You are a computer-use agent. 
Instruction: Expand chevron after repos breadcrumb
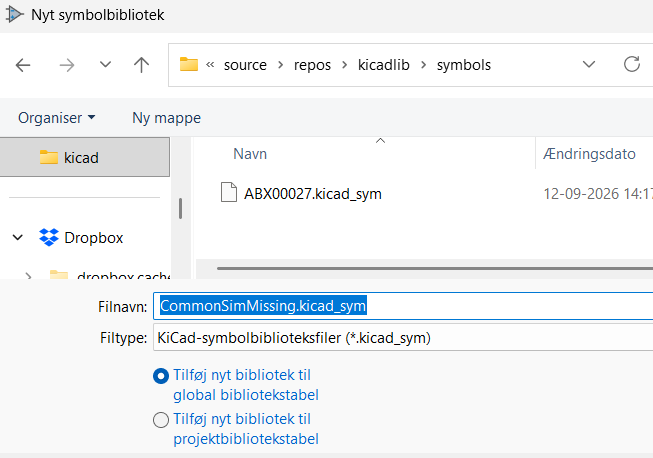click(345, 65)
